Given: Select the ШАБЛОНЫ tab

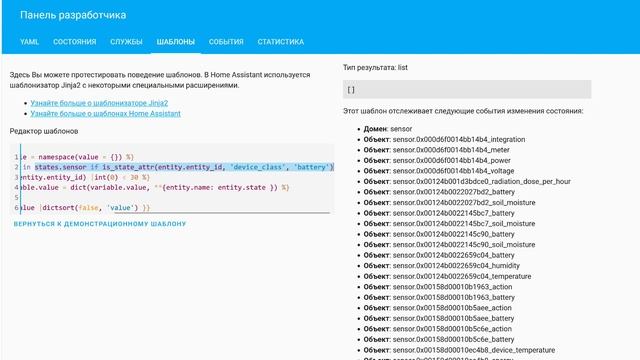Looking at the screenshot, I should pyautogui.click(x=176, y=42).
